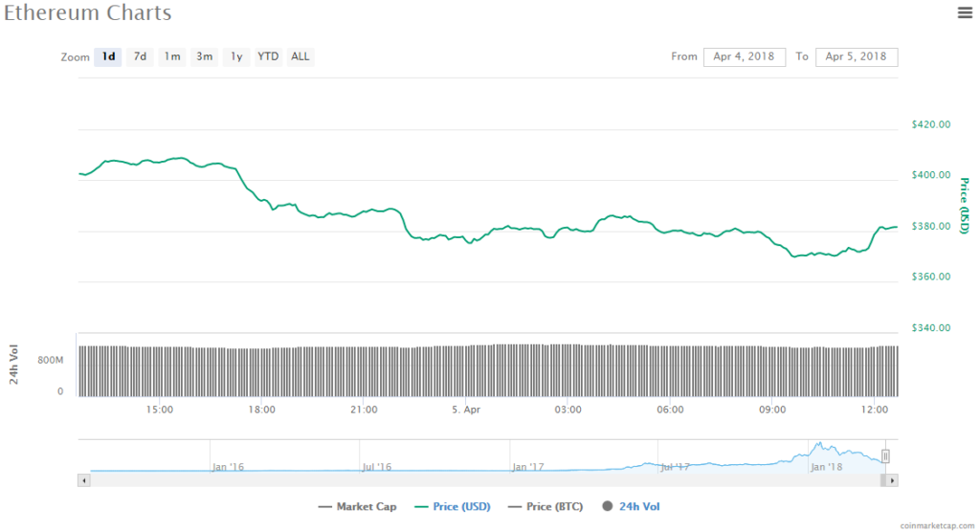
Task: Open the hamburger chart context menu
Action: coord(965,12)
